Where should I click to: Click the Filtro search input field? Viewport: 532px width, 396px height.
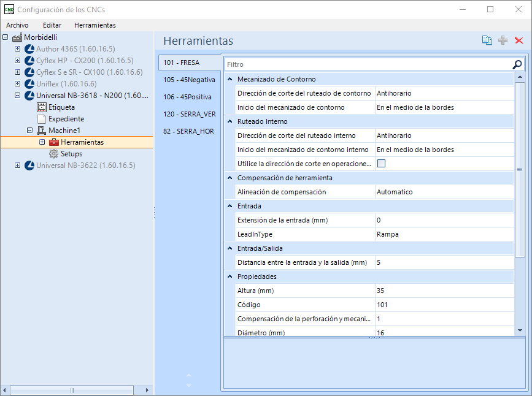tap(367, 64)
